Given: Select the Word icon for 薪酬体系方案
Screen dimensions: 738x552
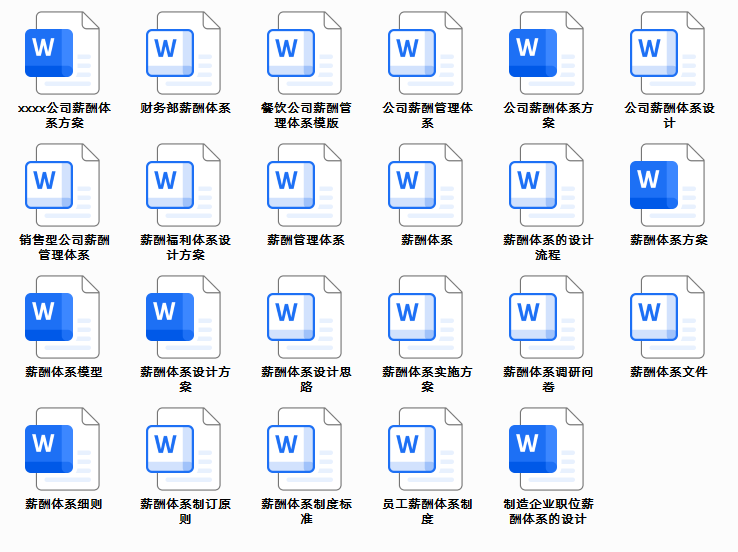Looking at the screenshot, I should (x=667, y=185).
